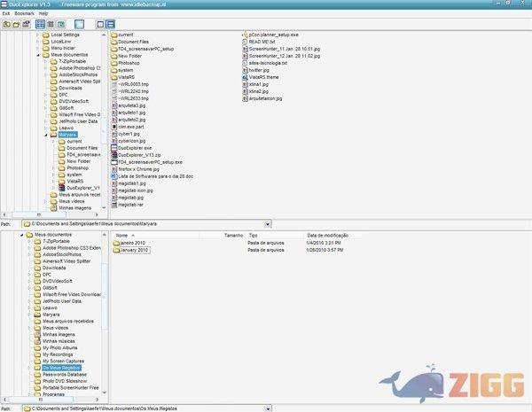
Task: Click the single-pane layout toolbar icon
Action: tap(99, 24)
